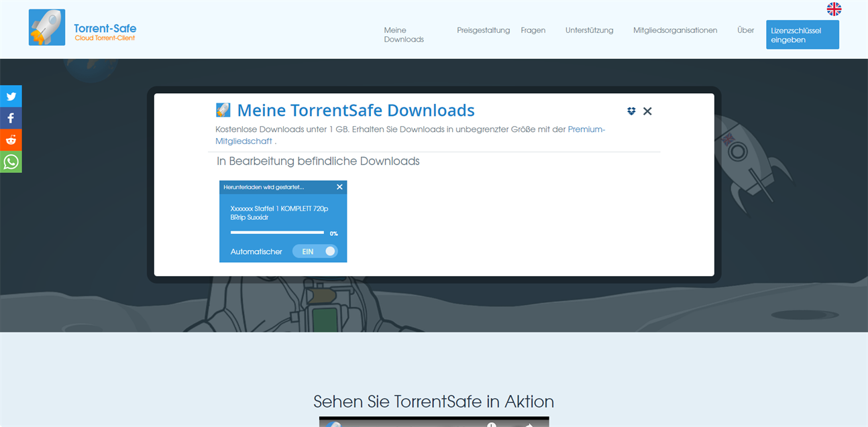Open Preisgestaltung in the navigation
The image size is (868, 427).
tap(484, 30)
